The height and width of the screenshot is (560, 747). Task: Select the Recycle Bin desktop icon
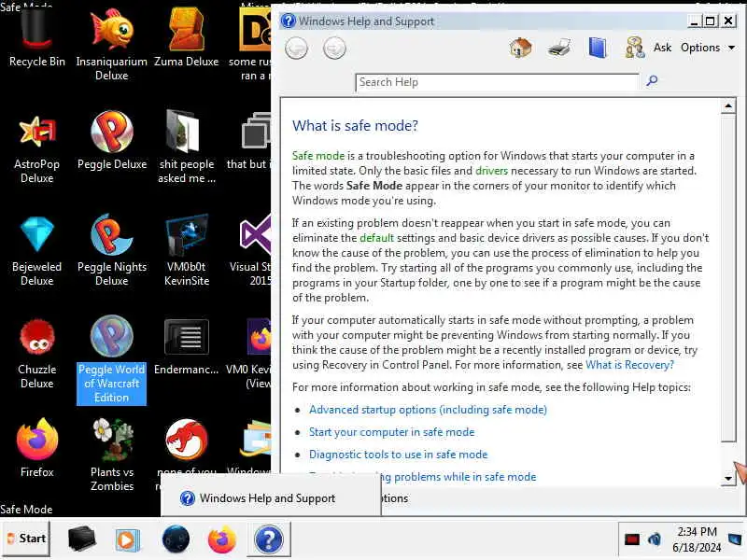36,38
